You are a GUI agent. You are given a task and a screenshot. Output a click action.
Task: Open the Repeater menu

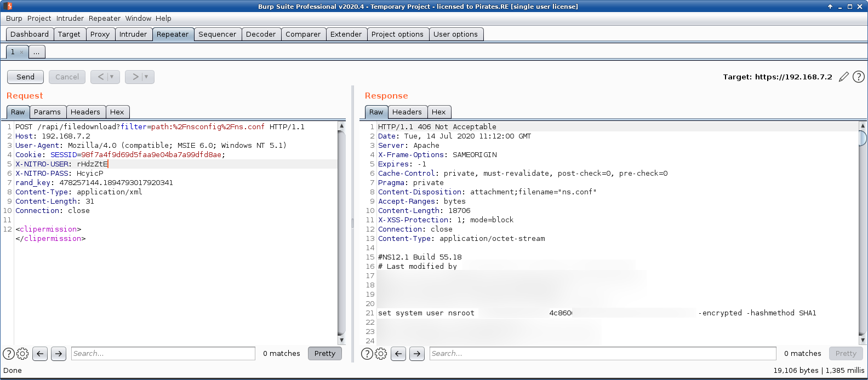tap(105, 18)
